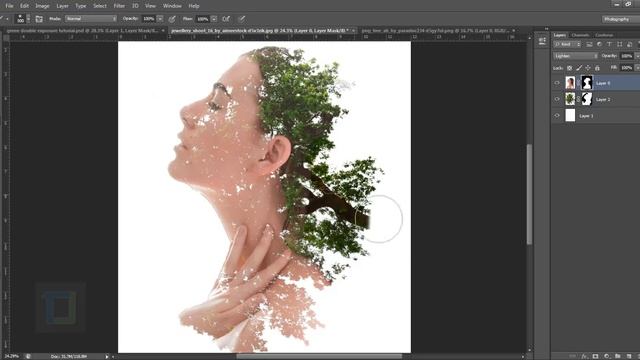This screenshot has height=360, width=640.
Task: Create new fill or adjustment layer icon
Action: point(607,356)
